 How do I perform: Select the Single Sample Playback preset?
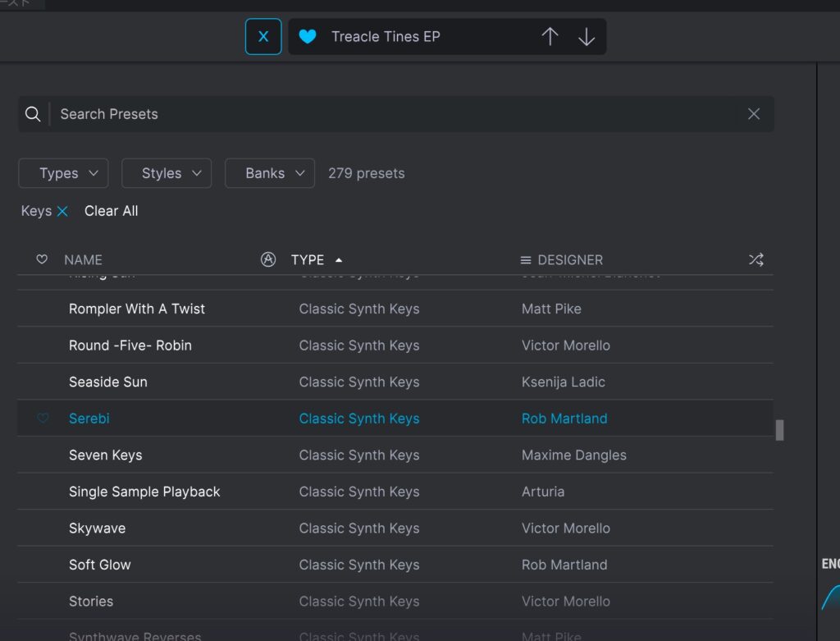click(x=144, y=492)
